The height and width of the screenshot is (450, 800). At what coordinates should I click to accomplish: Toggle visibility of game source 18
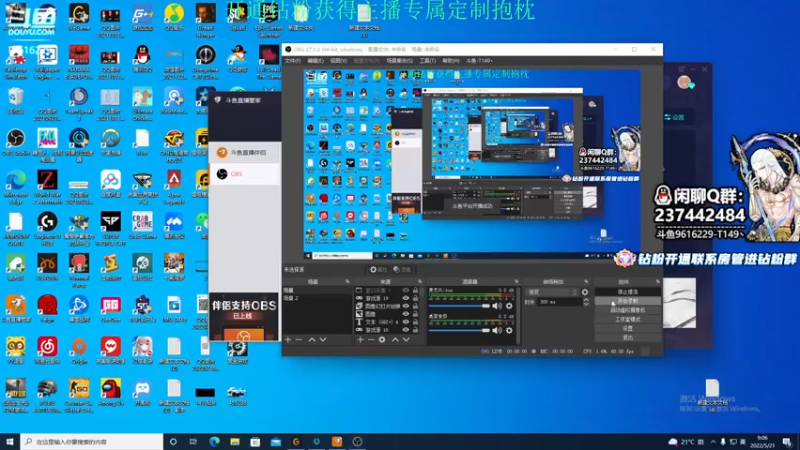406,330
